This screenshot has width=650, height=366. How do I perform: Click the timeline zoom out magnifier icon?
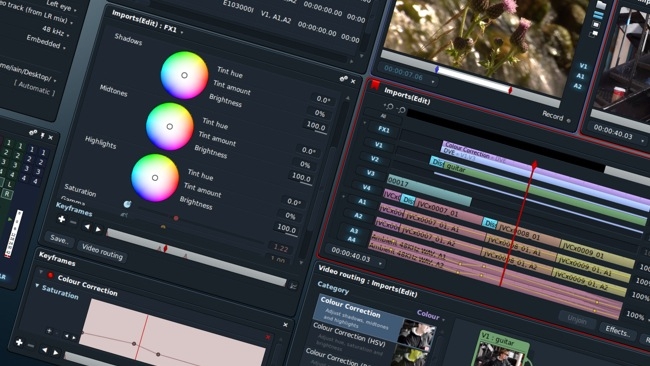(x=401, y=110)
